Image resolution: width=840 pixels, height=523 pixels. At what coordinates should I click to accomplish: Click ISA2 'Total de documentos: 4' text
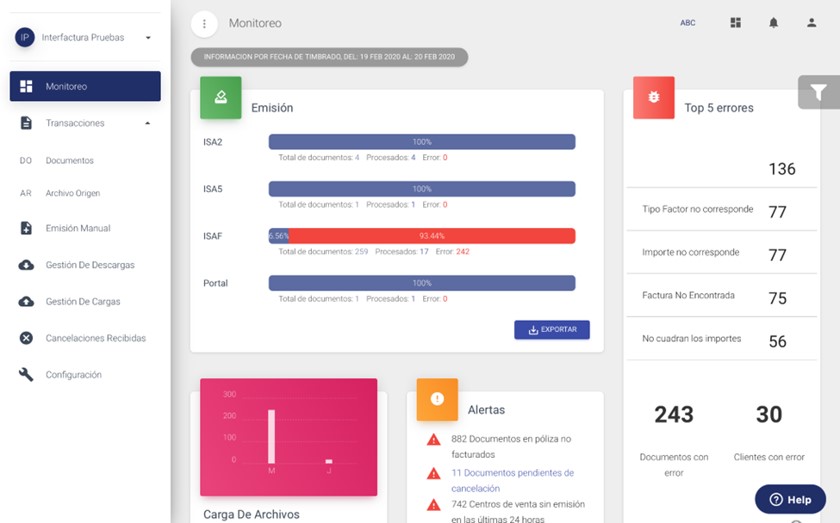point(319,158)
